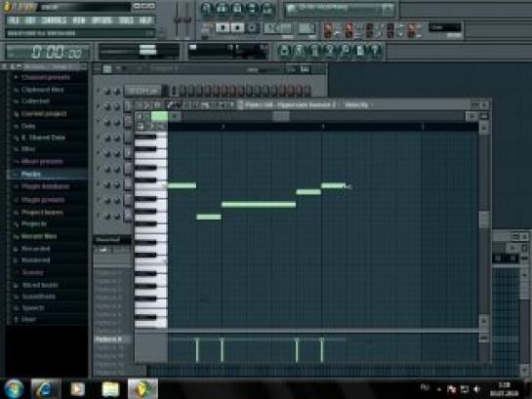Open the Piano roll shortcut icon

(314, 50)
